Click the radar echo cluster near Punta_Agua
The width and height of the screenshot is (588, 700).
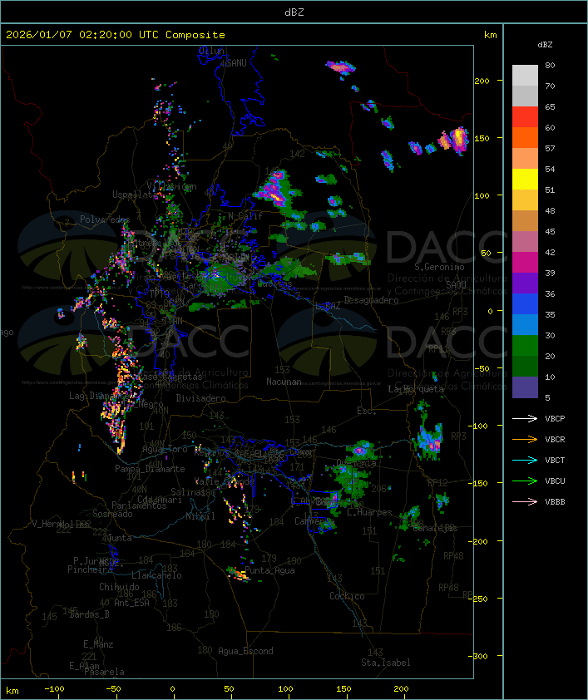(x=239, y=574)
